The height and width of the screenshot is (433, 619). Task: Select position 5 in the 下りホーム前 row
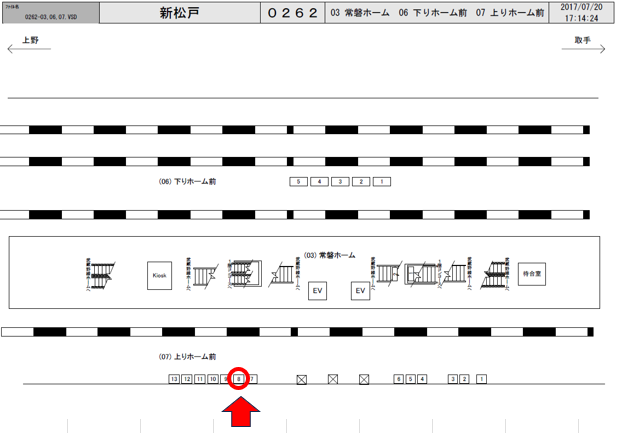297,181
